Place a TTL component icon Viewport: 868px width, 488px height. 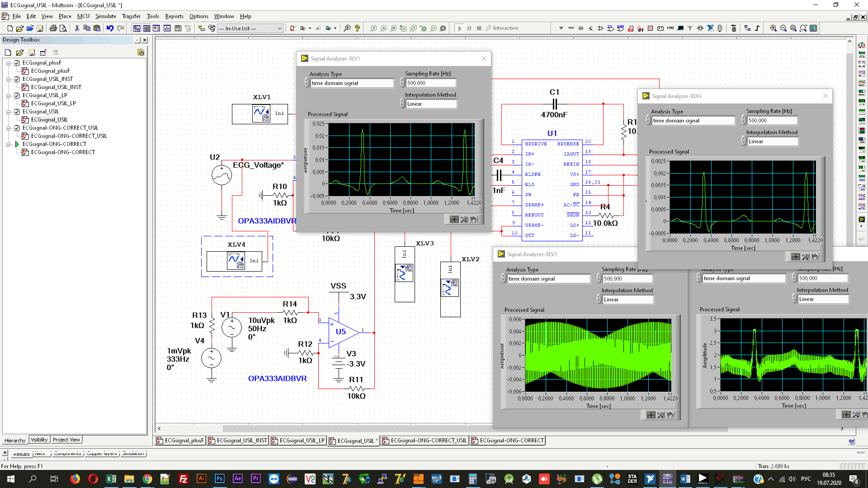pyautogui.click(x=611, y=28)
